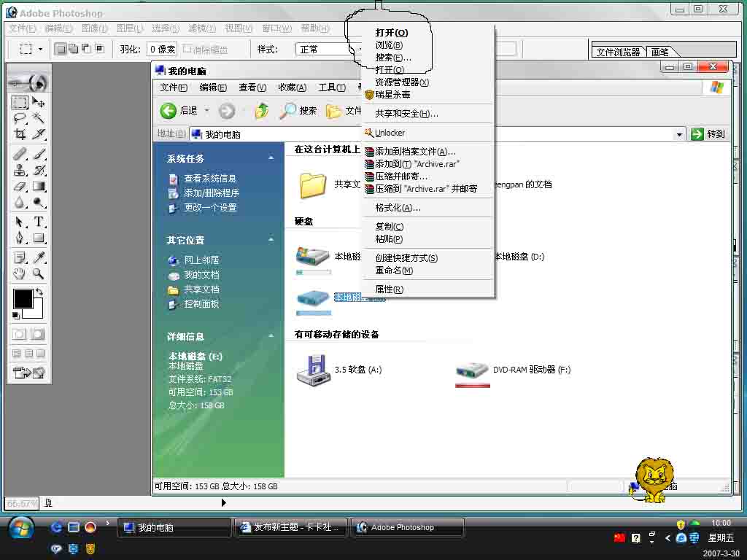Click the 后退 back button
The image size is (747, 560).
[x=179, y=111]
